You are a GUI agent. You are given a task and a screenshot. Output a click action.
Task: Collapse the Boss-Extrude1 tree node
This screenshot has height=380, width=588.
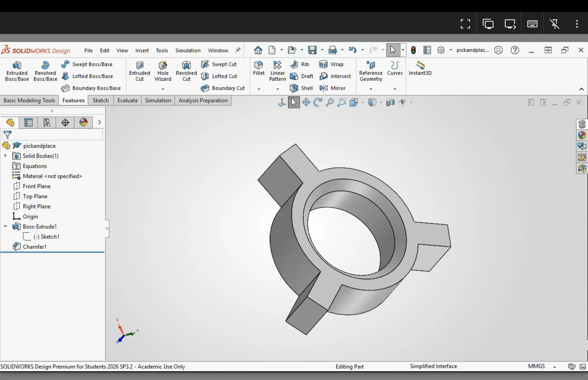[5, 226]
